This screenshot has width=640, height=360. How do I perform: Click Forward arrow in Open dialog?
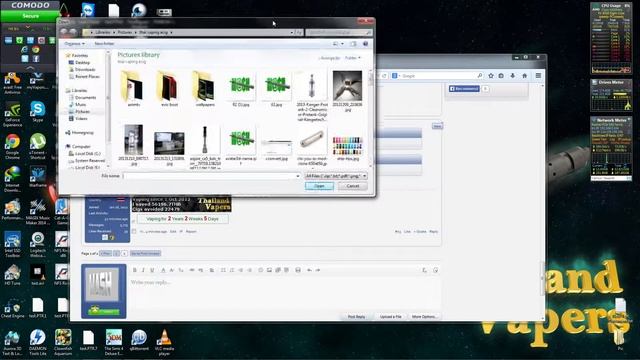click(x=73, y=32)
